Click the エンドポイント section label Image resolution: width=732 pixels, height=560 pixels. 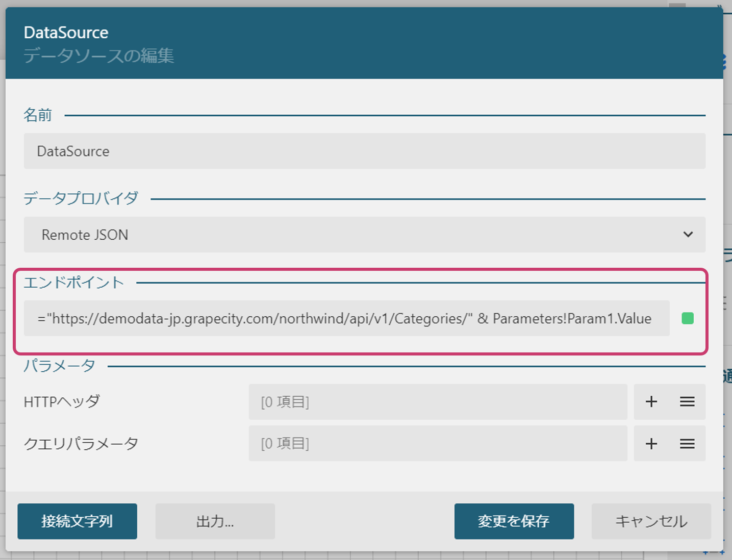pyautogui.click(x=74, y=282)
